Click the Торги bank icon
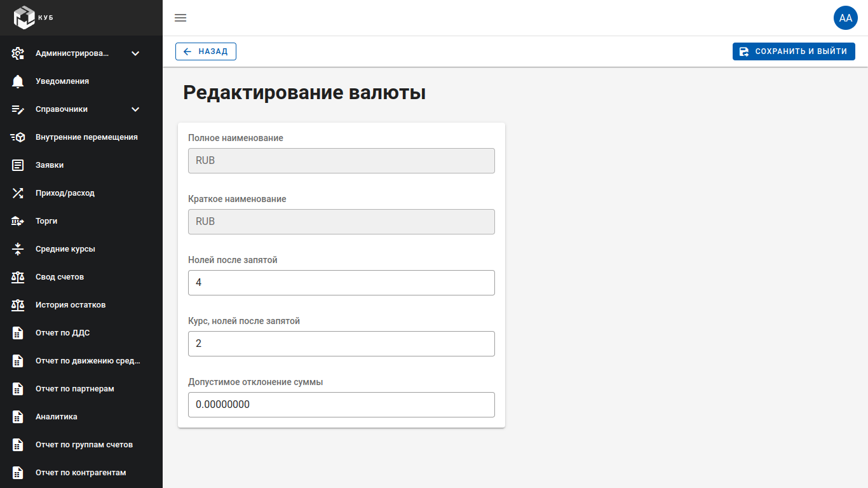Image resolution: width=868 pixels, height=488 pixels. (18, 221)
